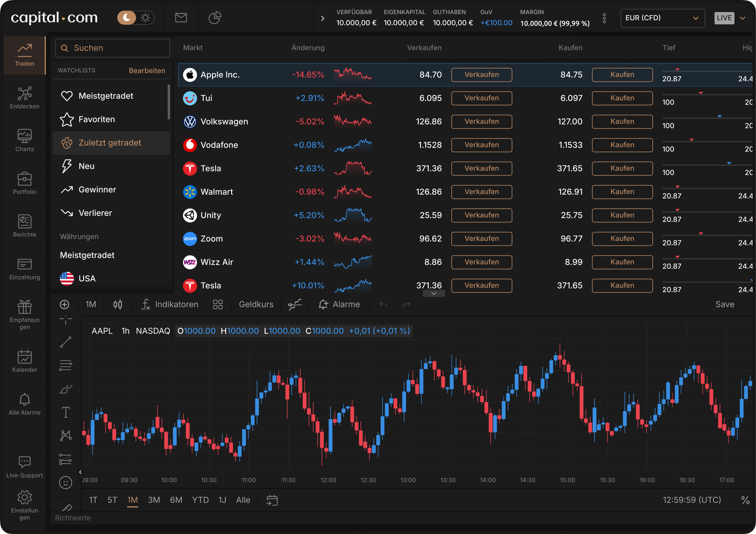Expand market list with down chevron
The image size is (756, 534).
pos(434,293)
